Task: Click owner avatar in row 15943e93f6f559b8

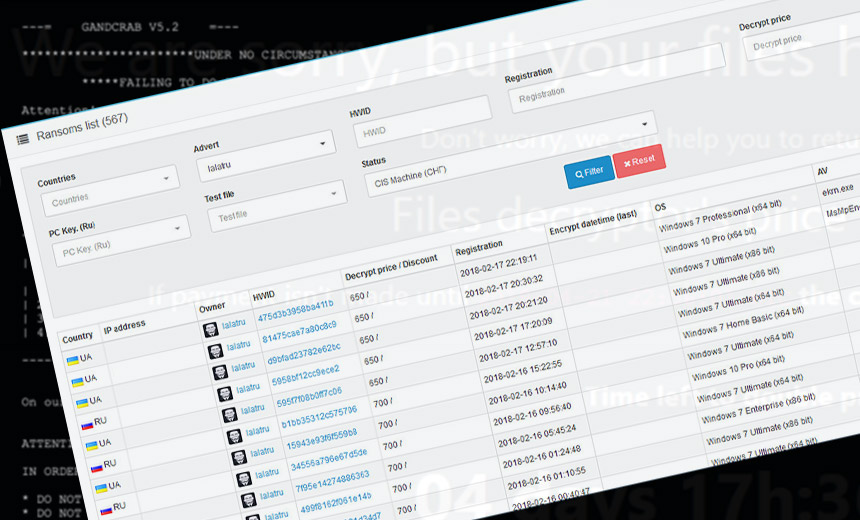Action: [x=239, y=457]
